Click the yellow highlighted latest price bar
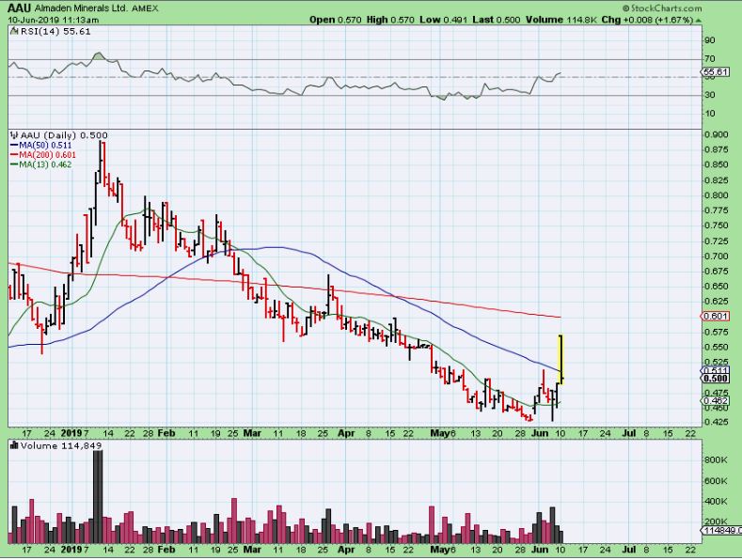Image resolution: width=742 pixels, height=560 pixels. pos(561,359)
